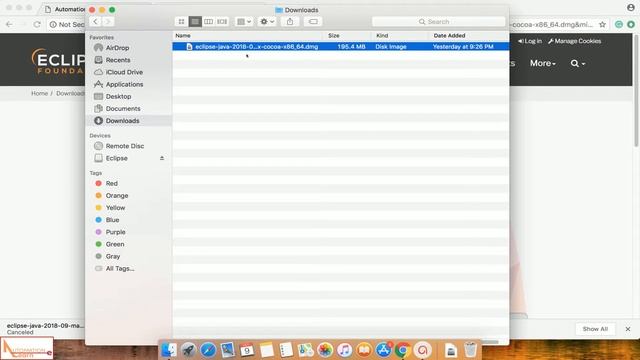Open Finder from the Dock

click(x=169, y=350)
